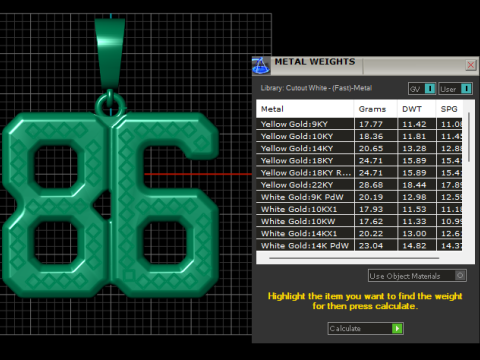Click the 18.44 DWT value
Image resolution: width=480 pixels, height=360 pixels.
(414, 185)
